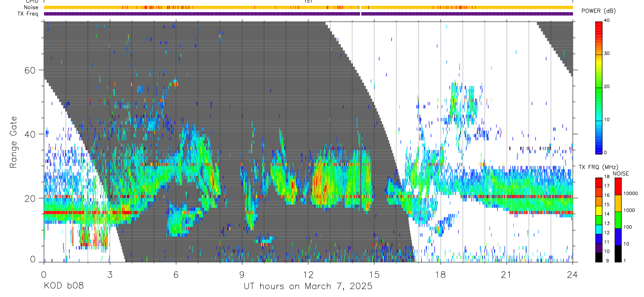The width and height of the screenshot is (644, 297).
Task: Click the UT hours on March 7, 2025 label
Action: [308, 287]
